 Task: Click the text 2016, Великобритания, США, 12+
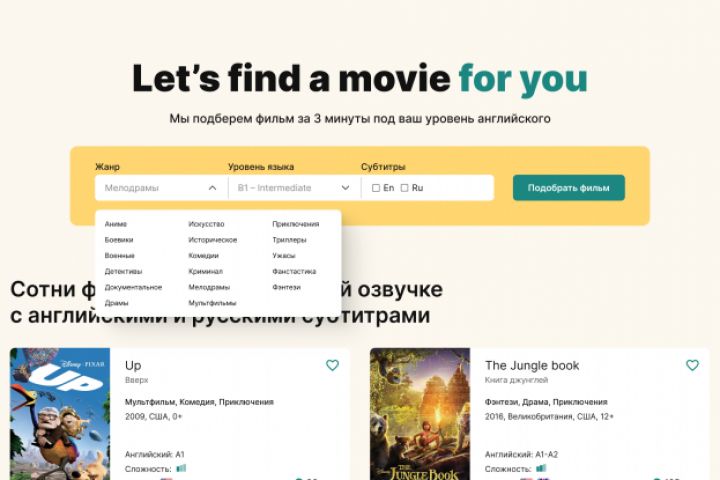549,417
